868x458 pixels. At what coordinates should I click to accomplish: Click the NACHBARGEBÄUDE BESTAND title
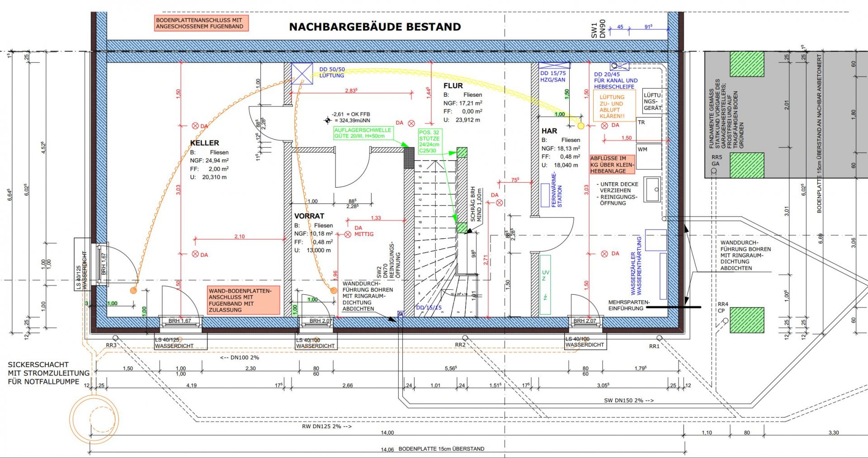click(375, 27)
